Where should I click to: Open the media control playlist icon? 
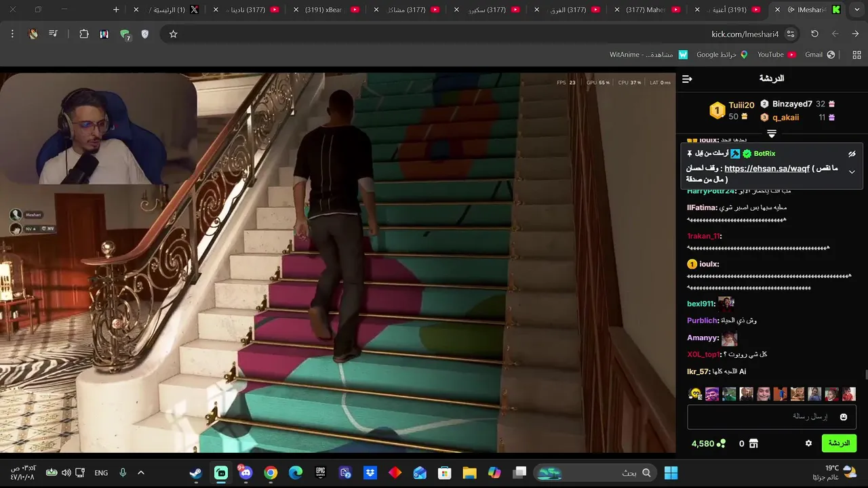(x=53, y=34)
